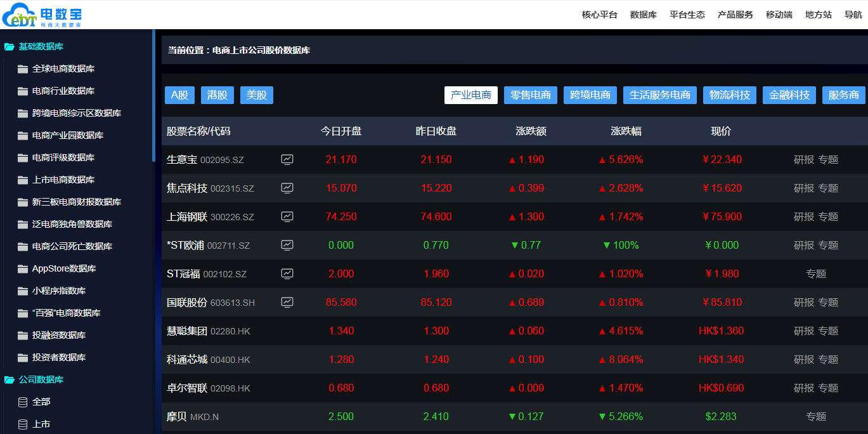
Task: Open 专题 for 生意宝
Action: (828, 159)
